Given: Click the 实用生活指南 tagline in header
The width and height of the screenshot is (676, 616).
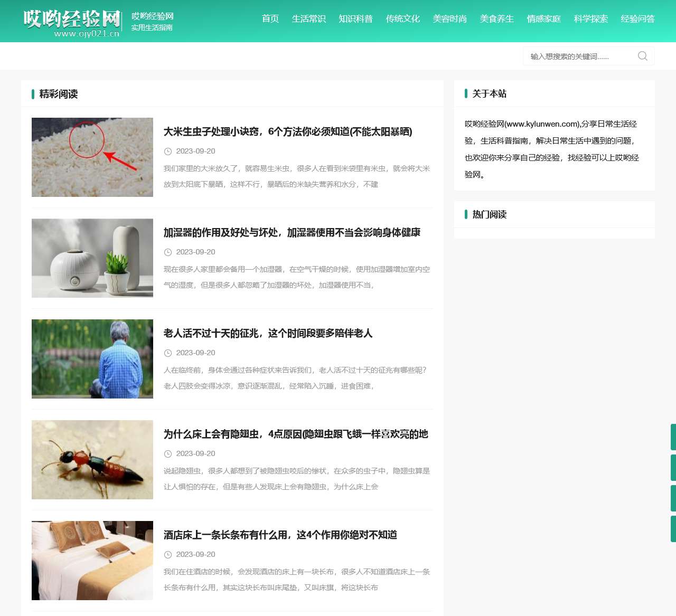Looking at the screenshot, I should [152, 27].
